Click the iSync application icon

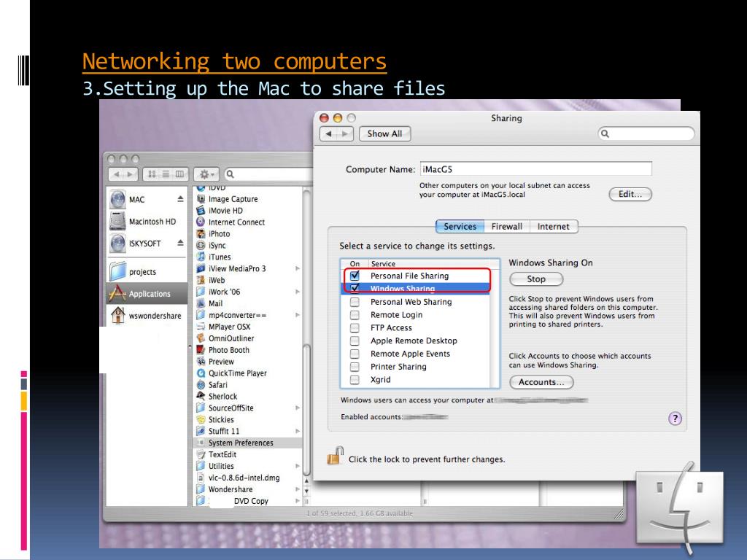pyautogui.click(x=201, y=245)
